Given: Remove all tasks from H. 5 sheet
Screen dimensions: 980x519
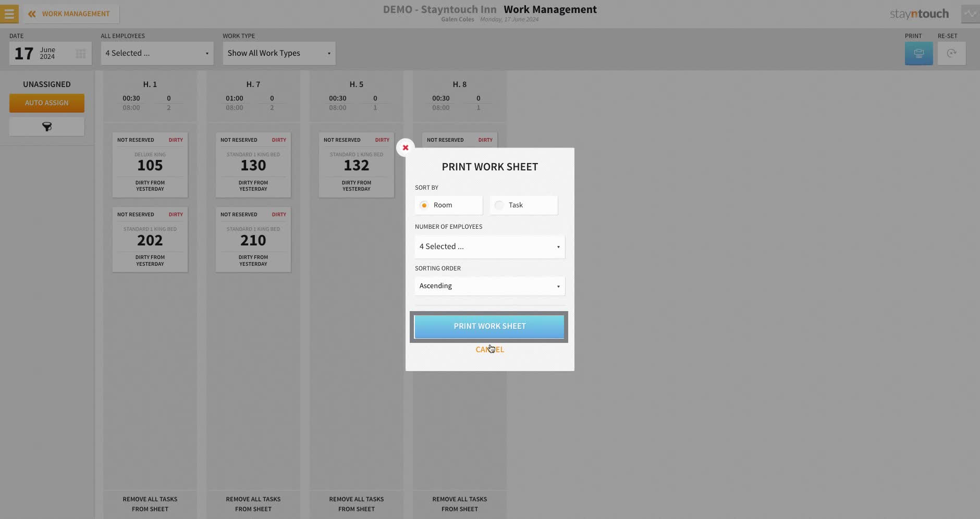Looking at the screenshot, I should 357,504.
